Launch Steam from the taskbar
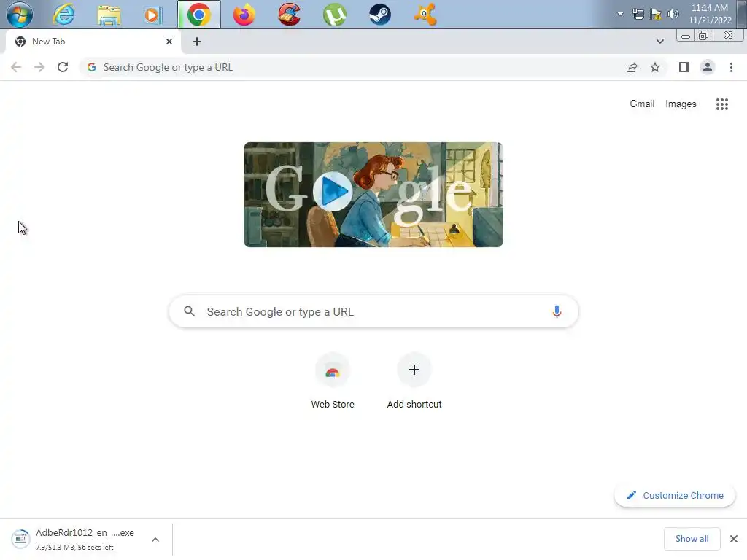747x560 pixels. [x=379, y=15]
